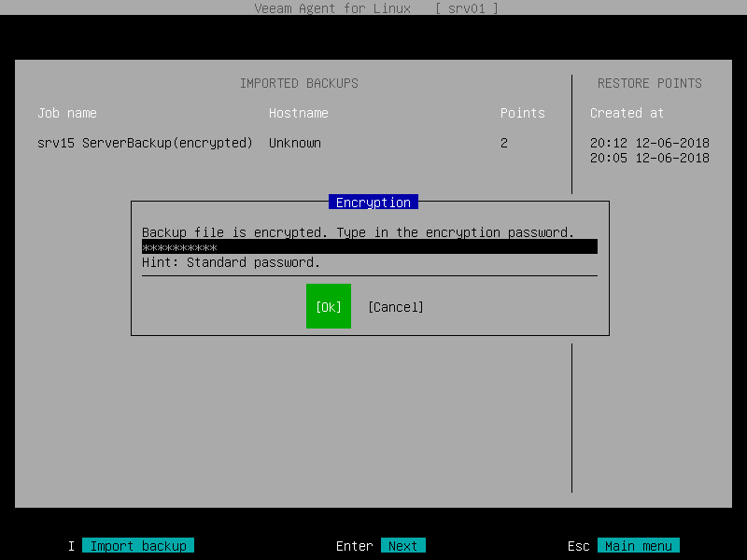747x560 pixels.
Task: Select the RESTORE POINTS section header
Action: point(649,83)
